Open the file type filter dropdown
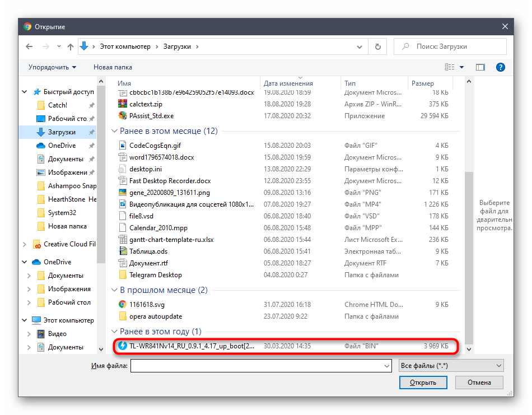This screenshot has width=532, height=415. [x=451, y=366]
